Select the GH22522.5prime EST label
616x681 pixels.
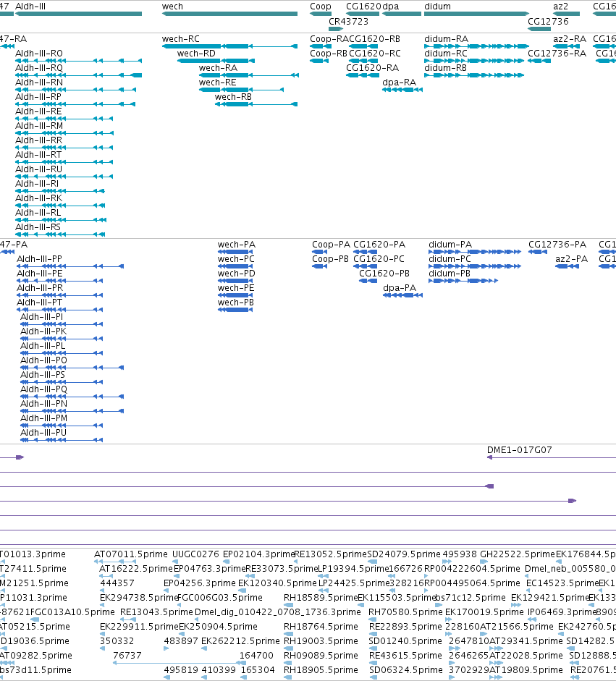(x=518, y=554)
